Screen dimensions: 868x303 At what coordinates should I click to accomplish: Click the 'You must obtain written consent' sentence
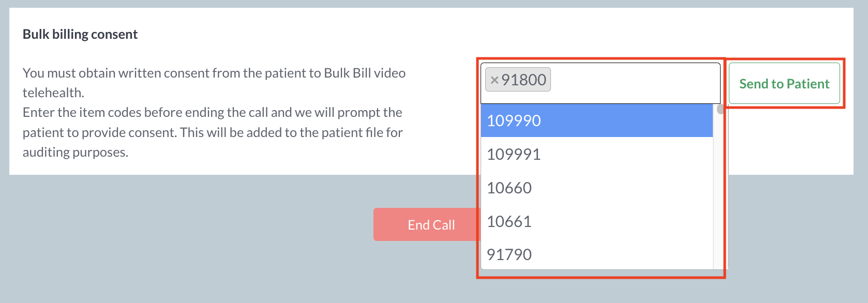214,73
